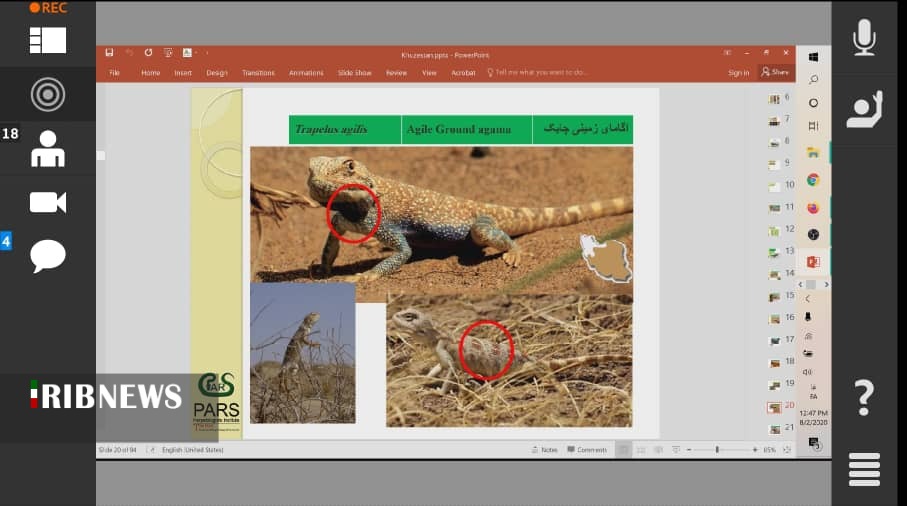
Task: Select slide 17 thumbnail in slide panel
Action: 775,340
